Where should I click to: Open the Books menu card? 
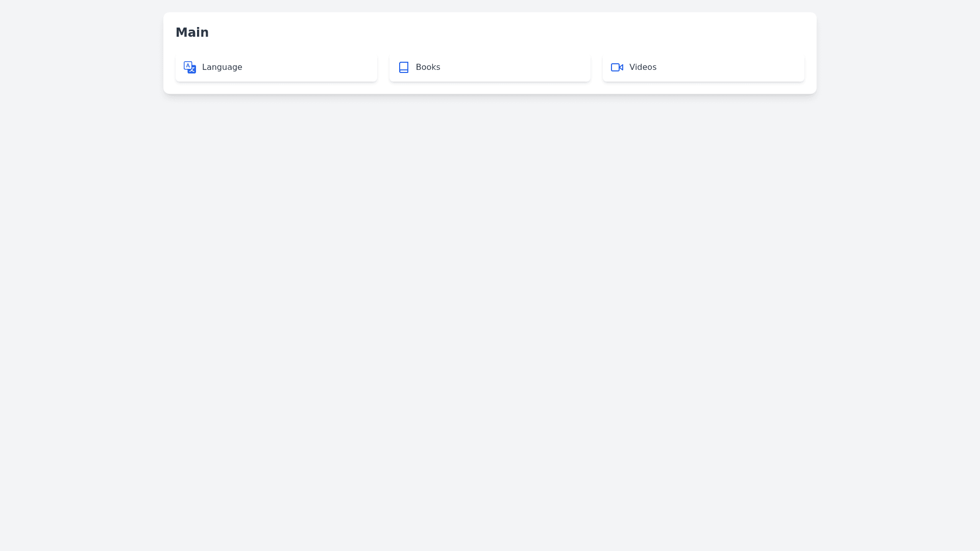[489, 67]
